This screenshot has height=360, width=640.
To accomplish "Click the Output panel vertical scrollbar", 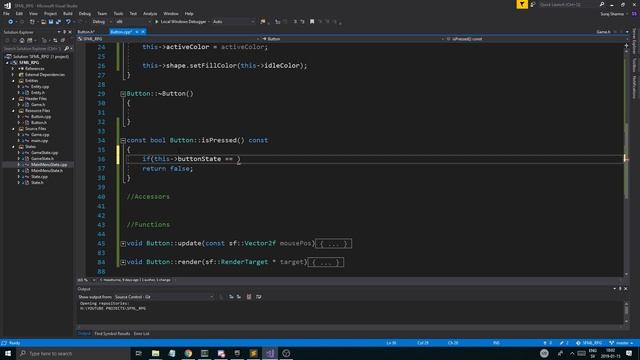I will pyautogui.click(x=627, y=313).
